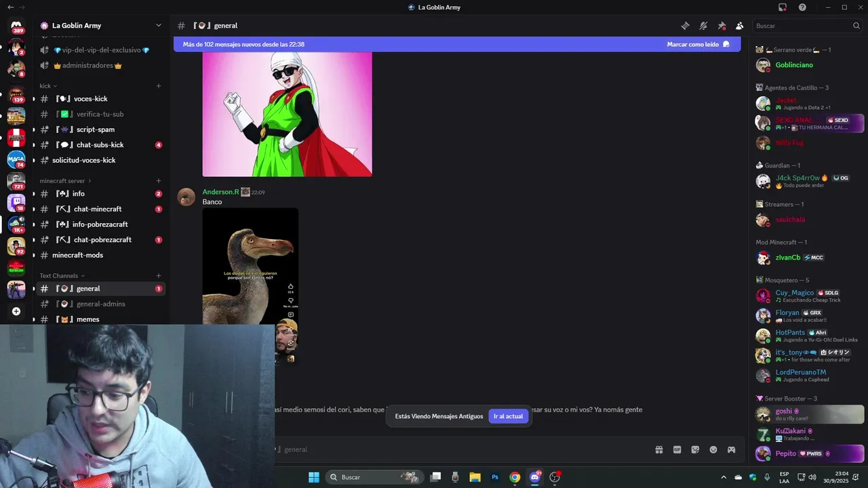Add channel to minecraft server category
The width and height of the screenshot is (868, 488).
pos(159,181)
